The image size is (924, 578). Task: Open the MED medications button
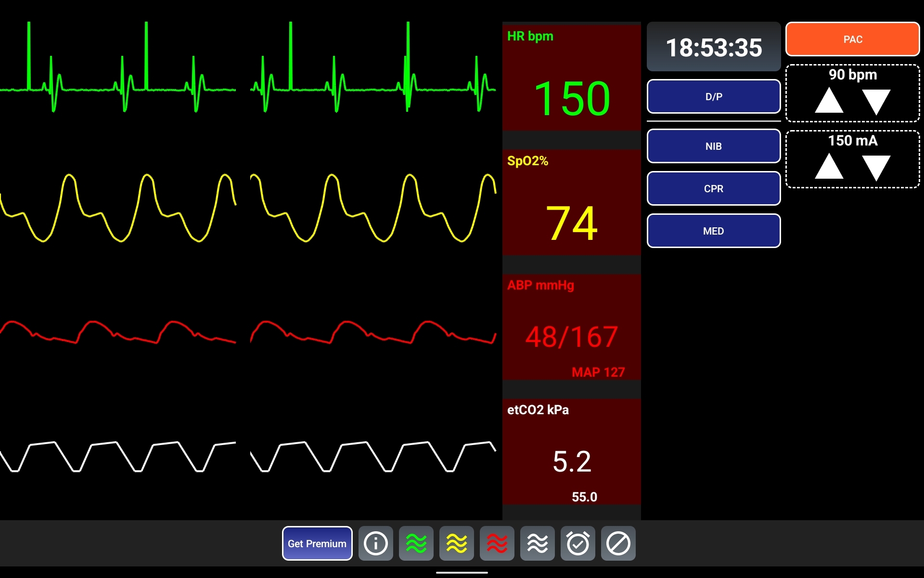coord(713,231)
